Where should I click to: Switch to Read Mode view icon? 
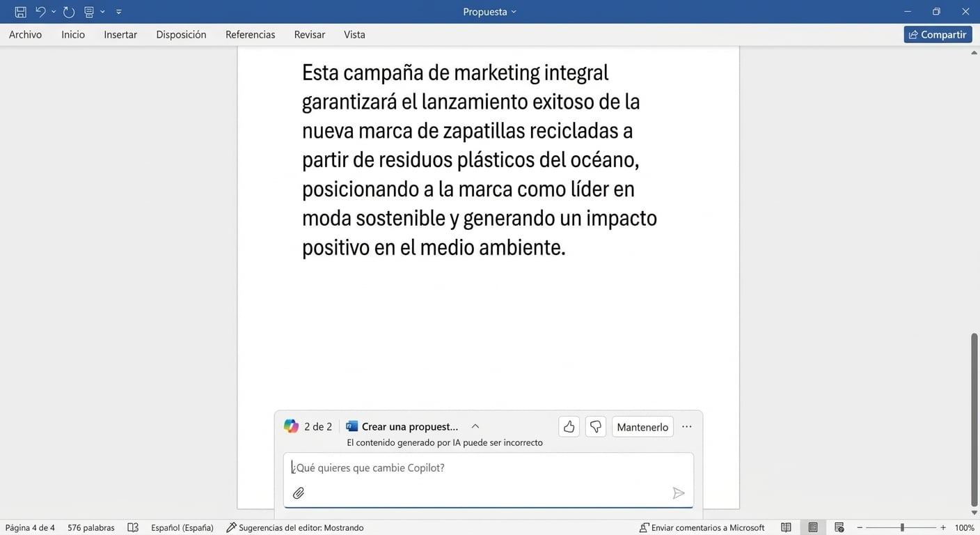click(x=786, y=528)
